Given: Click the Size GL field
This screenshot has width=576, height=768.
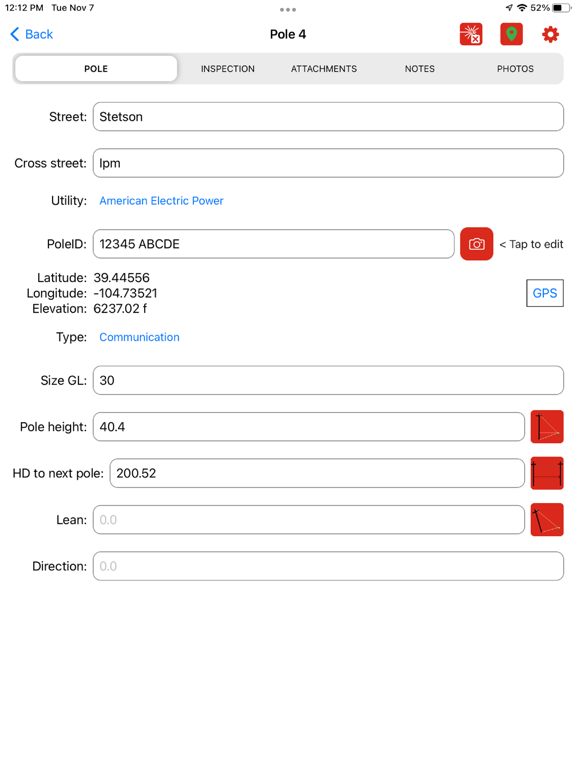Looking at the screenshot, I should 328,380.
